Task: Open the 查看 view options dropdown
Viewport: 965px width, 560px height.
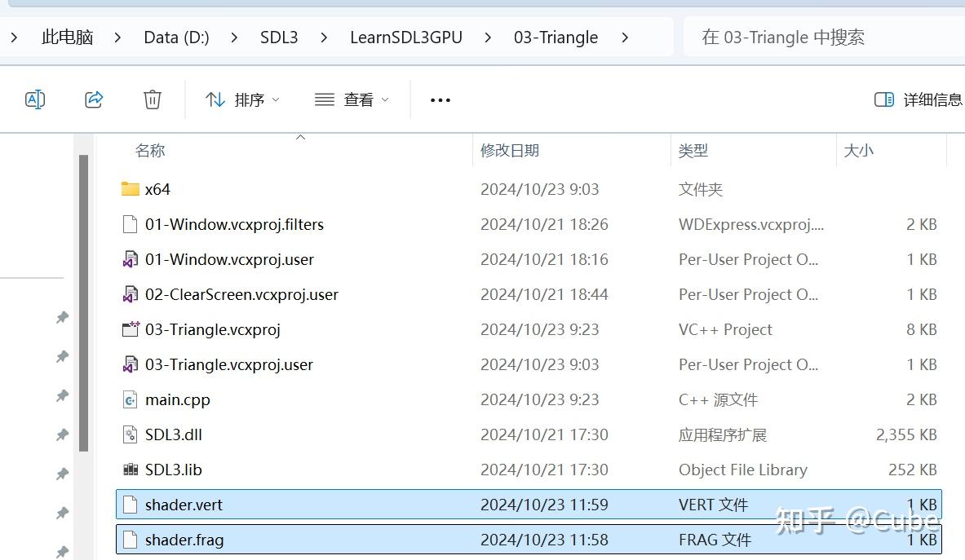Action: coord(351,99)
